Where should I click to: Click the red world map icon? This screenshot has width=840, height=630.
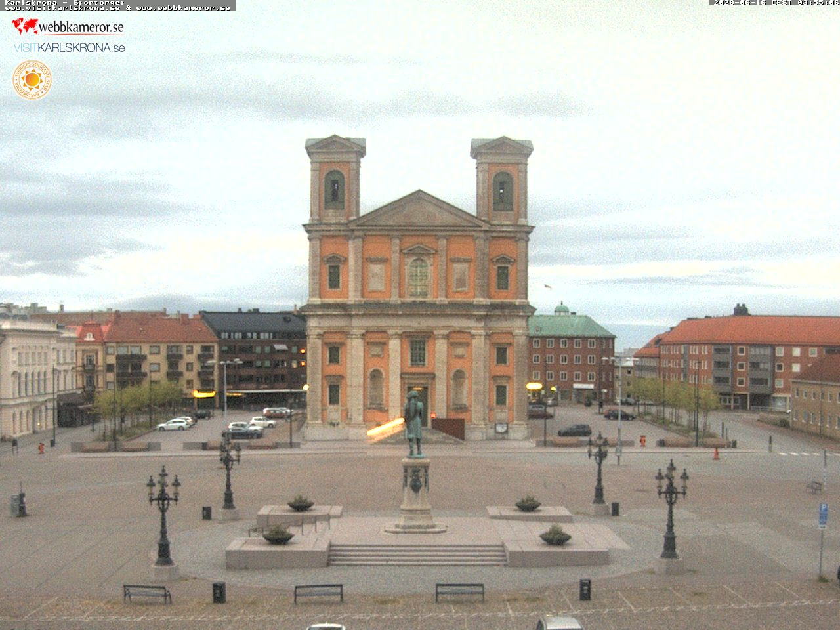[x=25, y=26]
